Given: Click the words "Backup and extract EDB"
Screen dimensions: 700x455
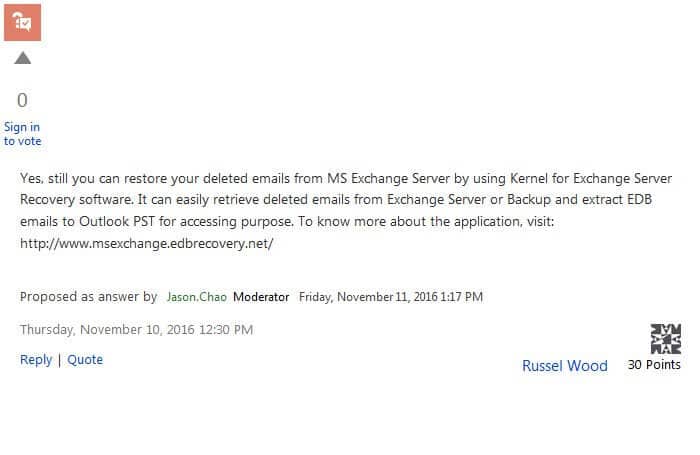Looking at the screenshot, I should click(579, 200).
